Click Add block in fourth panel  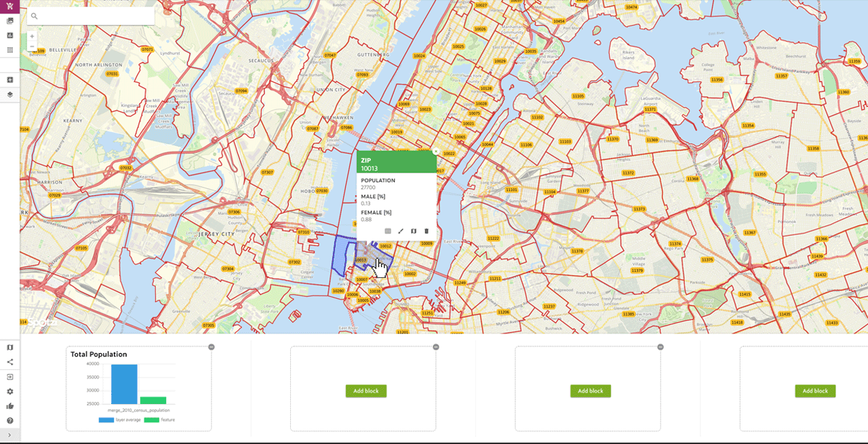(815, 391)
